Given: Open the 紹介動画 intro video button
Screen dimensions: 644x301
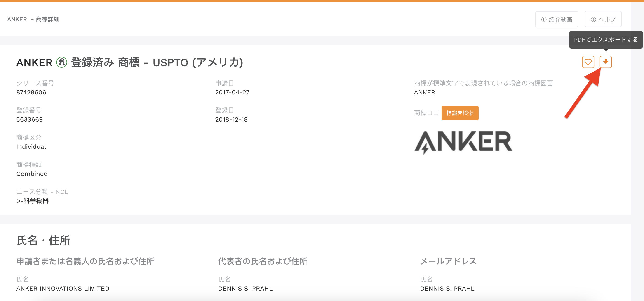Looking at the screenshot, I should [557, 19].
